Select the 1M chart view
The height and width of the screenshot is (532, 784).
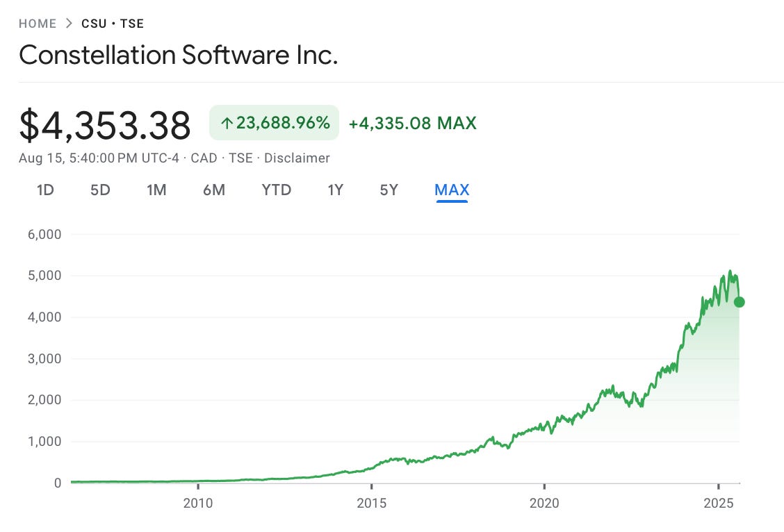tap(156, 189)
